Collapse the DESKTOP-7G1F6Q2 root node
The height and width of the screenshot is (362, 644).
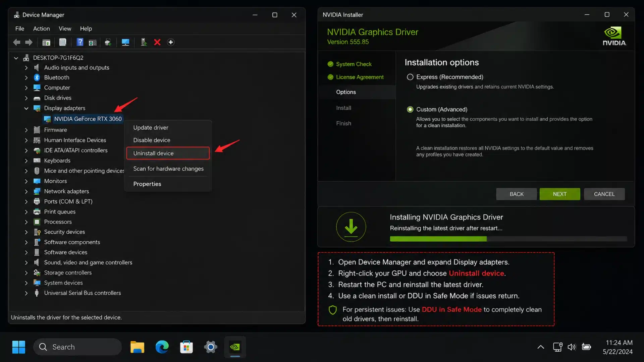pyautogui.click(x=16, y=58)
